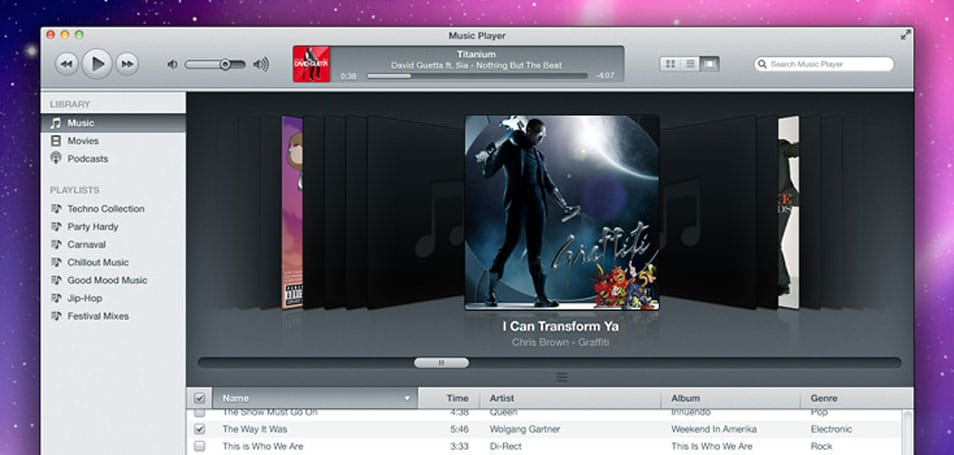Click playlist icon next to Good Mood Music

tap(56, 280)
